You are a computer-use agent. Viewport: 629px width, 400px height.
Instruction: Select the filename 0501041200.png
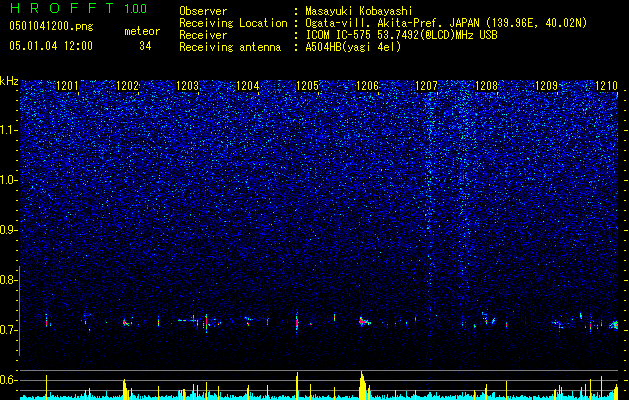[51, 27]
